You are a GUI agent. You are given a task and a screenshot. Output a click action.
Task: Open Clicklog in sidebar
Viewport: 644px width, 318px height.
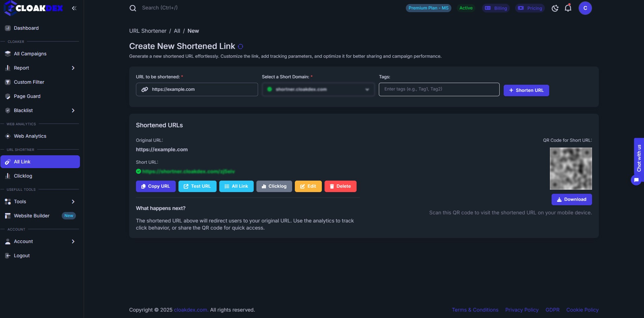click(40, 176)
